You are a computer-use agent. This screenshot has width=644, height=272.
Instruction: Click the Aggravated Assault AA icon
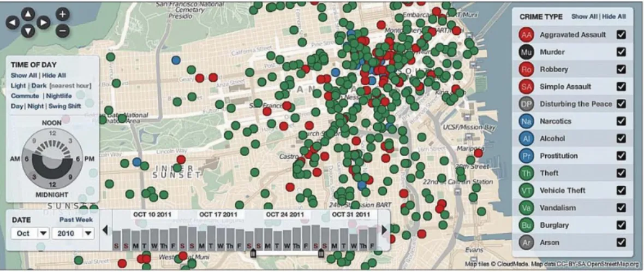526,35
